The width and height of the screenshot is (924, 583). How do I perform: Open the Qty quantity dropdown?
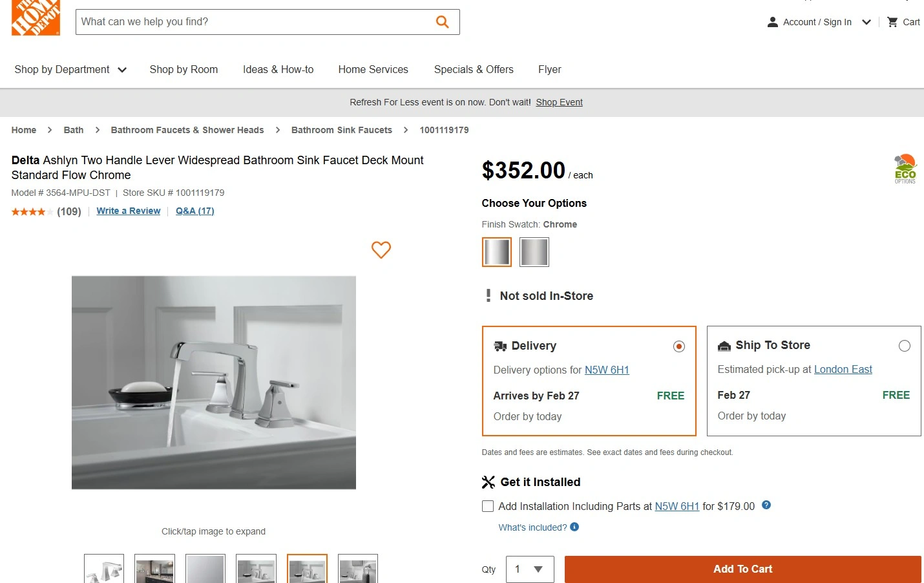(530, 569)
